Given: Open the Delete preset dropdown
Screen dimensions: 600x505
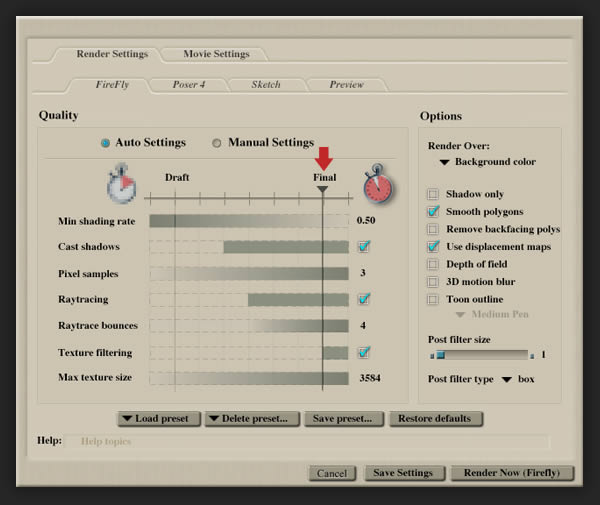Looking at the screenshot, I should pyautogui.click(x=252, y=419).
